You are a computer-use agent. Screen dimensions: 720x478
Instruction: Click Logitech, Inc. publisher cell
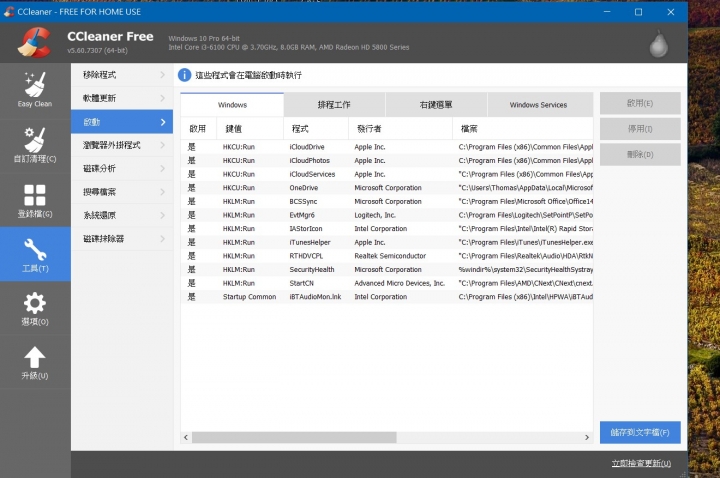click(375, 215)
